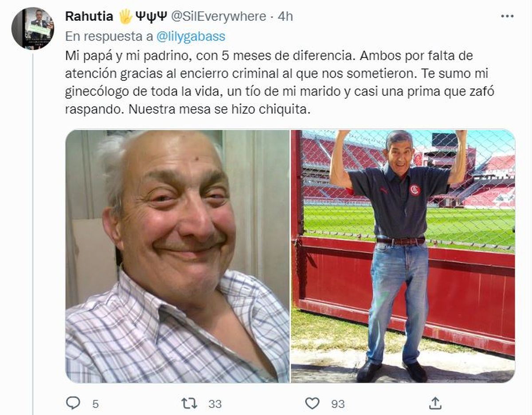Click the 'En respuesta a' label
532x415 pixels.
(109, 37)
